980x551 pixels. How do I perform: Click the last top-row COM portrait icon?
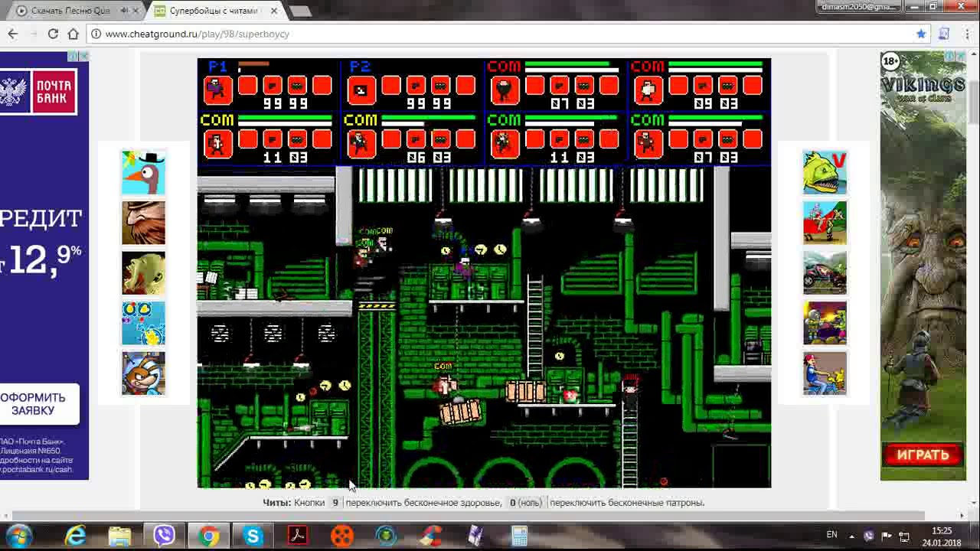tap(648, 90)
